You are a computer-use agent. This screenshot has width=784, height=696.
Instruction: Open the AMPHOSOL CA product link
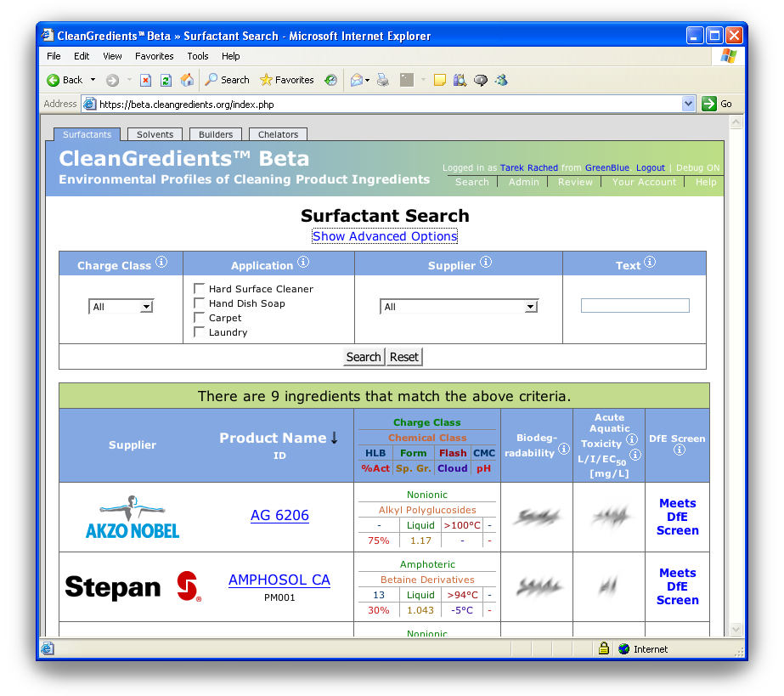(279, 580)
